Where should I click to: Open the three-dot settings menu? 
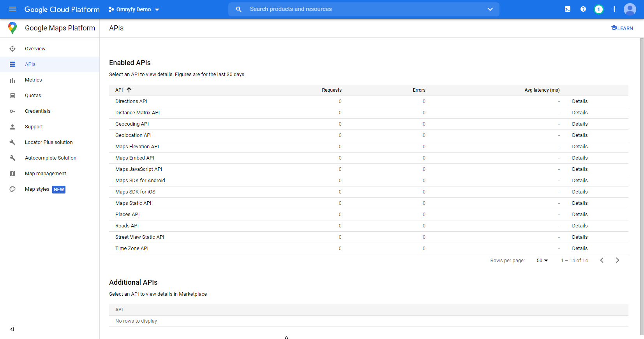pos(614,9)
